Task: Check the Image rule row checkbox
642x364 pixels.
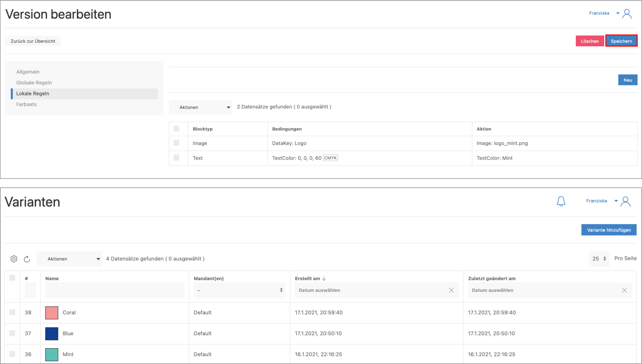Action: click(176, 143)
